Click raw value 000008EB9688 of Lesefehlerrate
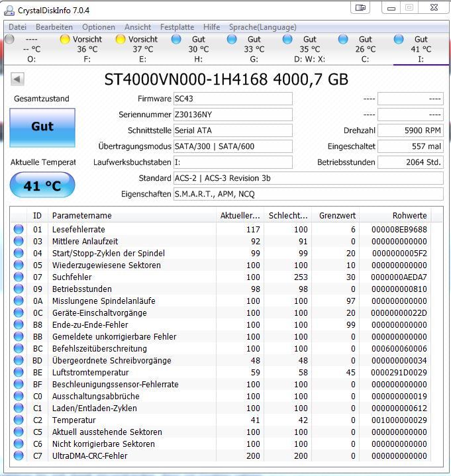This screenshot has height=476, width=451. click(399, 230)
